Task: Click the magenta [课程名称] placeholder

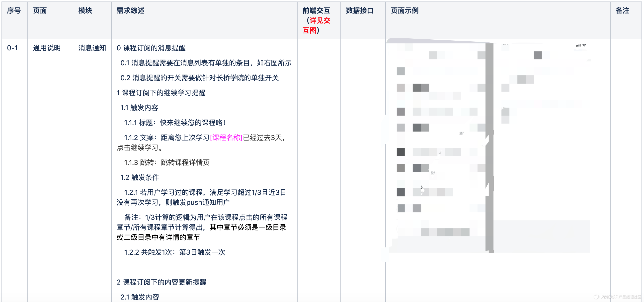Action: tap(226, 138)
